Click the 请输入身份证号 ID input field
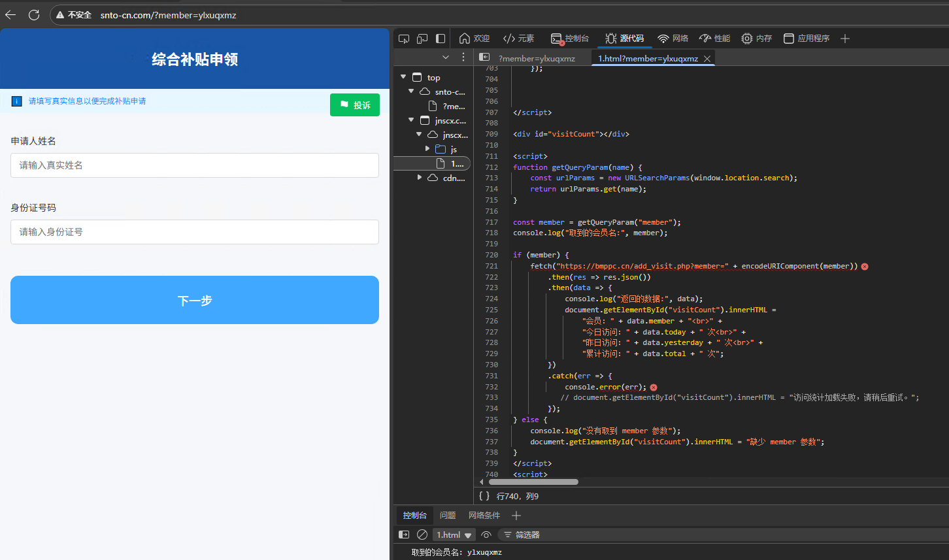The width and height of the screenshot is (949, 560). click(195, 232)
